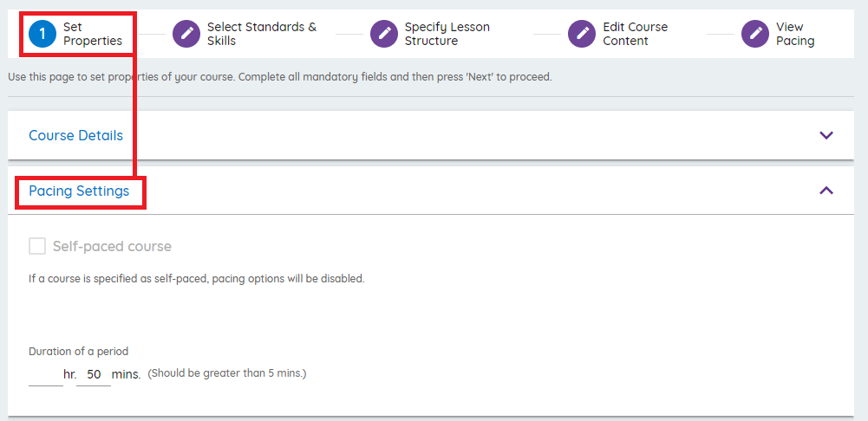Click the Pacing Settings section title
The image size is (868, 421).
coord(79,191)
